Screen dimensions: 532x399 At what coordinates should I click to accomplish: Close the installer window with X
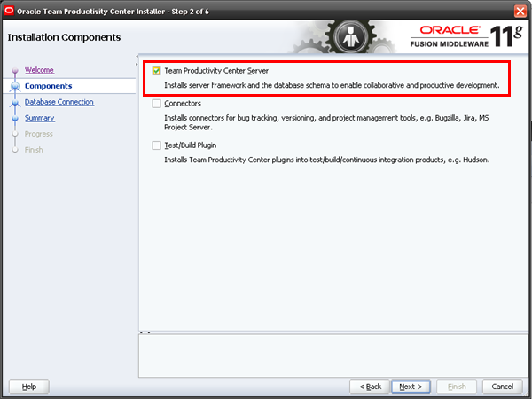[x=520, y=12]
